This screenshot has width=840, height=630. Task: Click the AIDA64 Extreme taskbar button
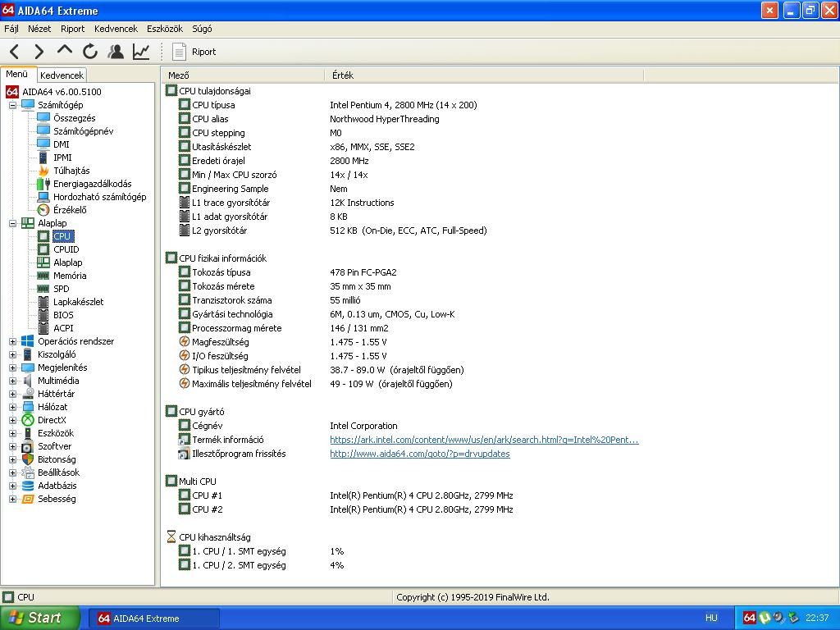coord(153,619)
